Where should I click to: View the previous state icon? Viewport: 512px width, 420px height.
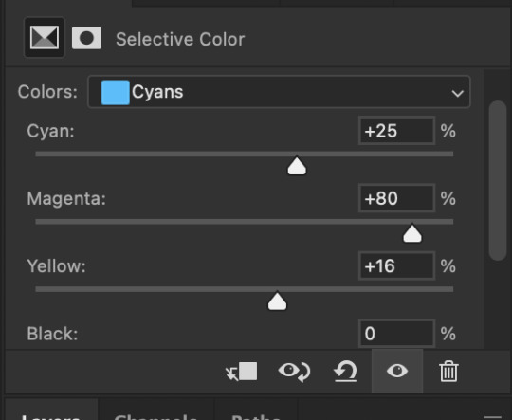point(294,372)
